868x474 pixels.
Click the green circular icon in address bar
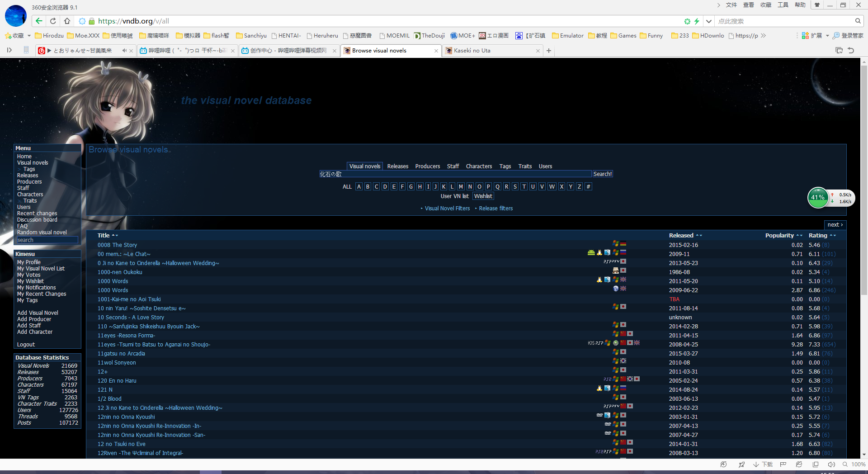coord(687,21)
